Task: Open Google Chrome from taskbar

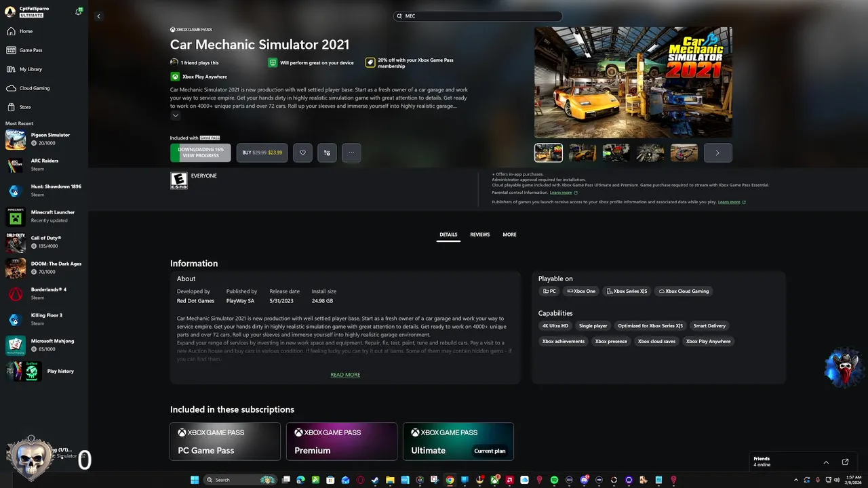Action: (450, 480)
